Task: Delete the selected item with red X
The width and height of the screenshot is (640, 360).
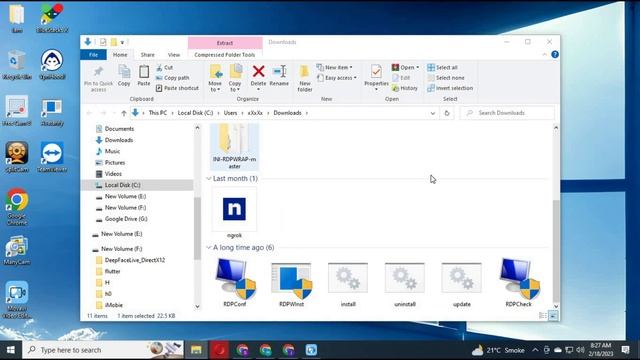Action: pyautogui.click(x=258, y=76)
